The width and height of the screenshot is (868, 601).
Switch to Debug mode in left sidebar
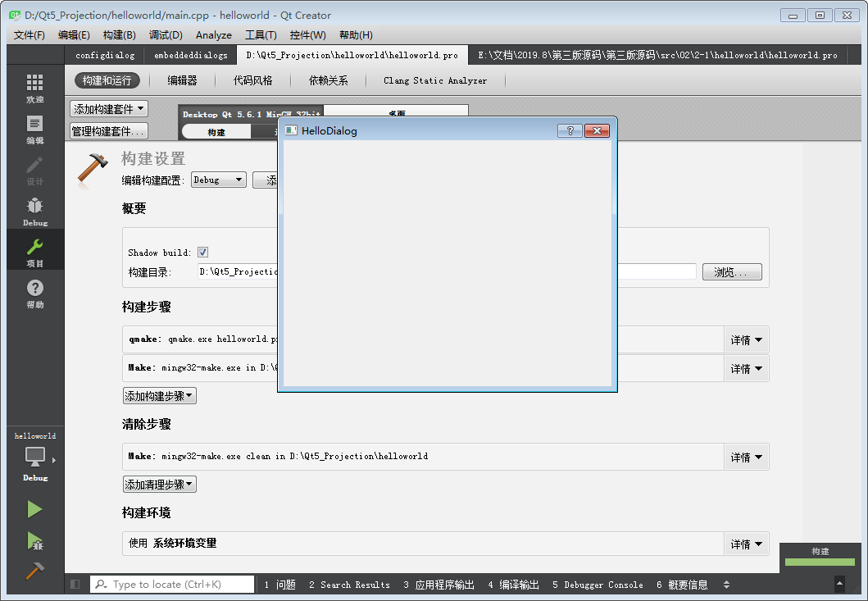coord(34,212)
